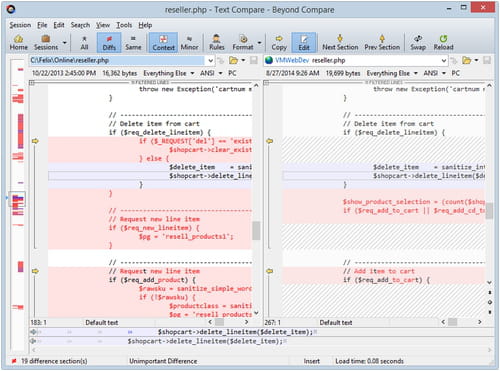This screenshot has height=371, width=500.
Task: Click the icon left of the right folder button
Action: (454, 60)
